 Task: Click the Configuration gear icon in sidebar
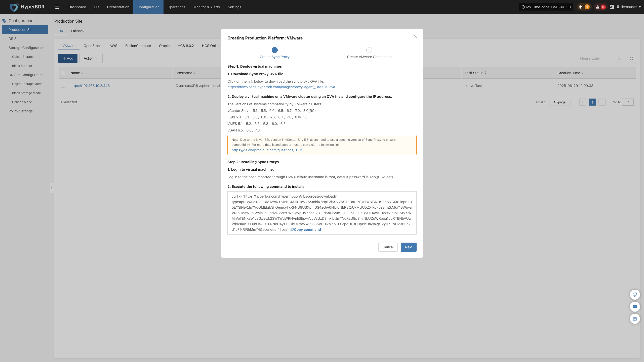tap(4, 21)
